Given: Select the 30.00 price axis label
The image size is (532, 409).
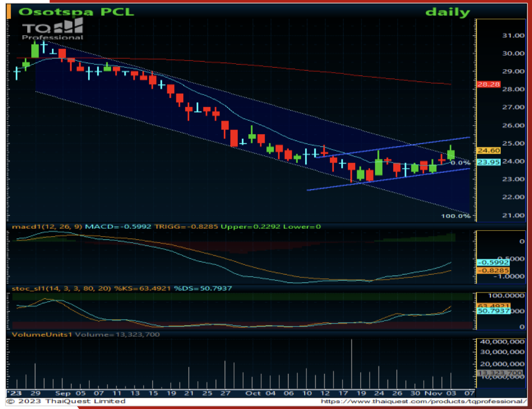Looking at the screenshot, I should [x=513, y=53].
